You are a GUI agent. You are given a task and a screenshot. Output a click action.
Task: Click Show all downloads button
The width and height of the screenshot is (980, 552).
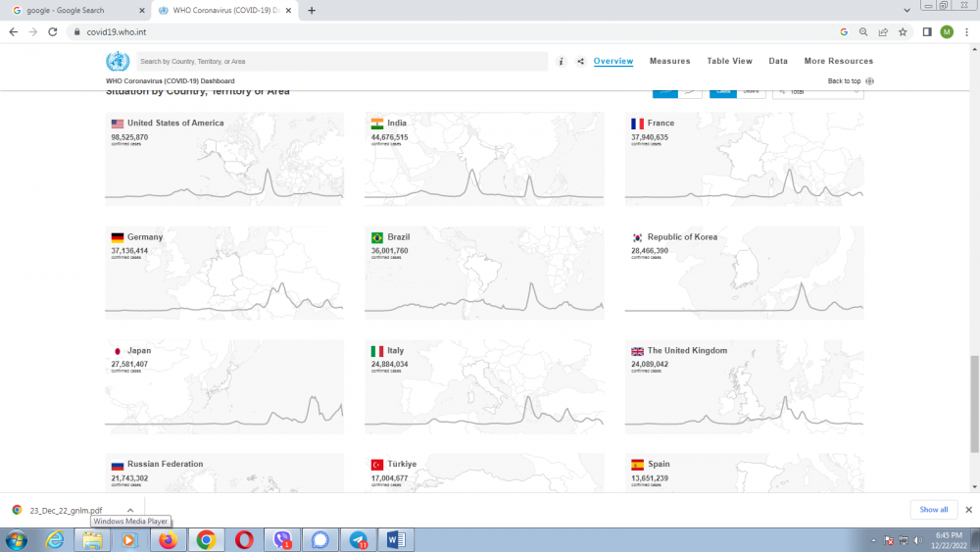point(933,510)
